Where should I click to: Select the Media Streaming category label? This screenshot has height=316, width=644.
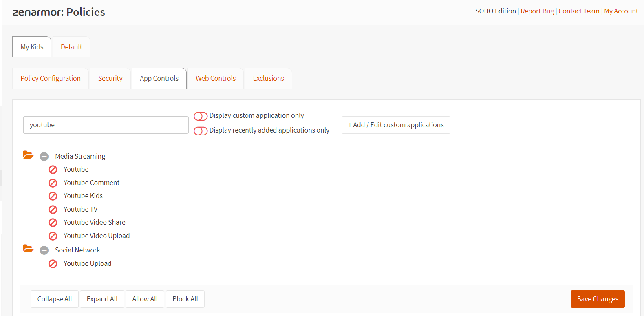tap(80, 156)
